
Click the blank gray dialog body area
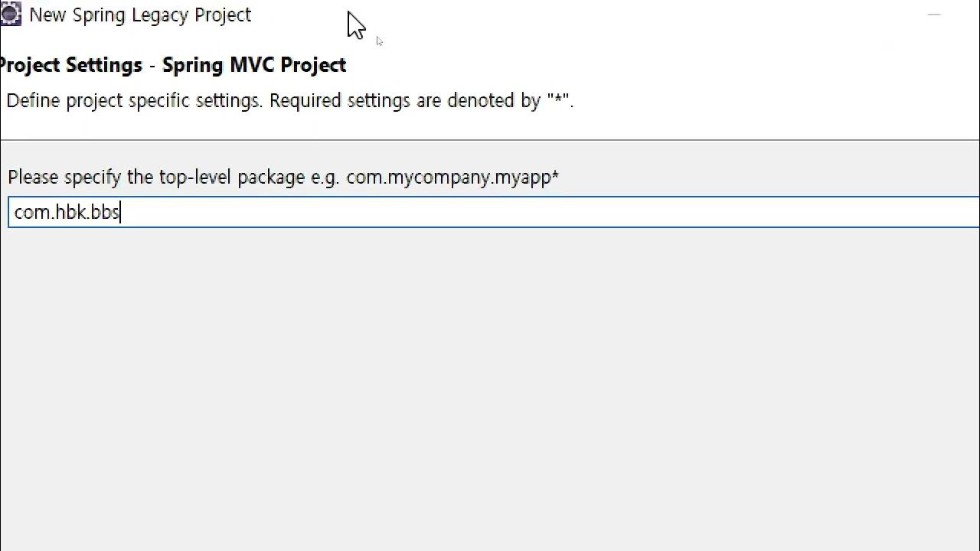coord(490,383)
